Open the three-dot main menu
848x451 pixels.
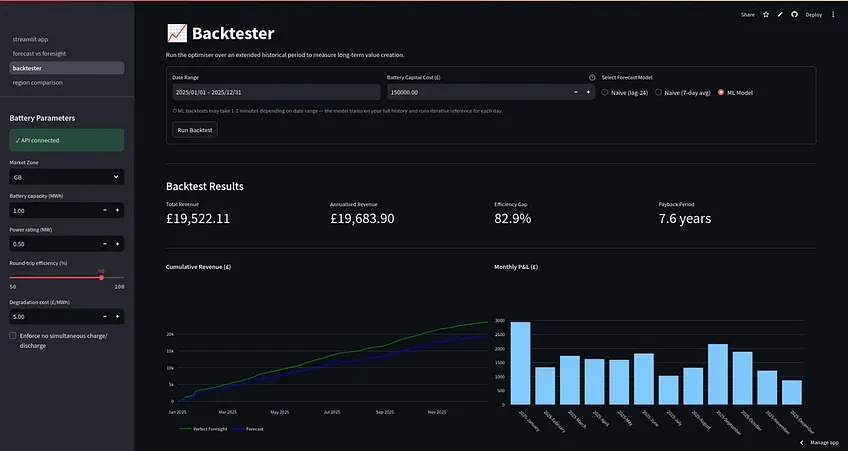833,15
